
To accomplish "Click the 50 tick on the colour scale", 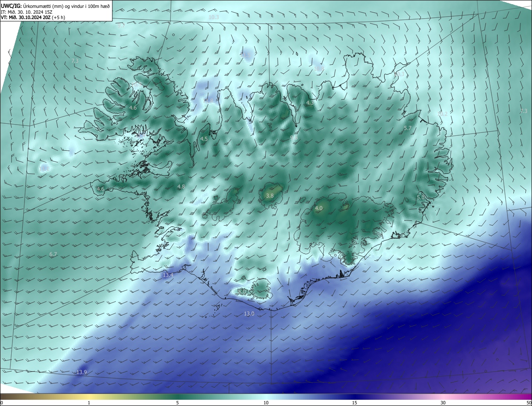I will (x=529, y=403).
